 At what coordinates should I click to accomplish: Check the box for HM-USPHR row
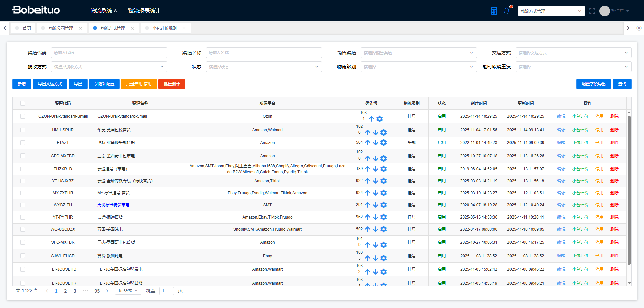click(23, 130)
